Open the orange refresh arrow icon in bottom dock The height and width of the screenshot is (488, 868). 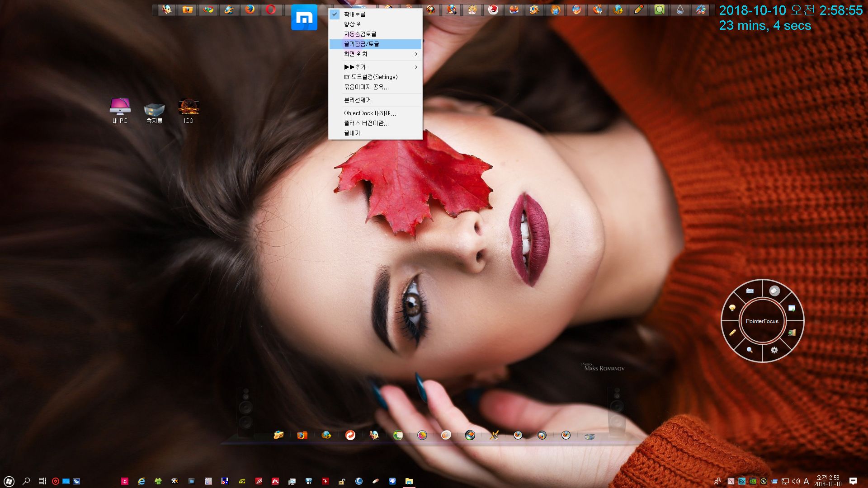(350, 435)
